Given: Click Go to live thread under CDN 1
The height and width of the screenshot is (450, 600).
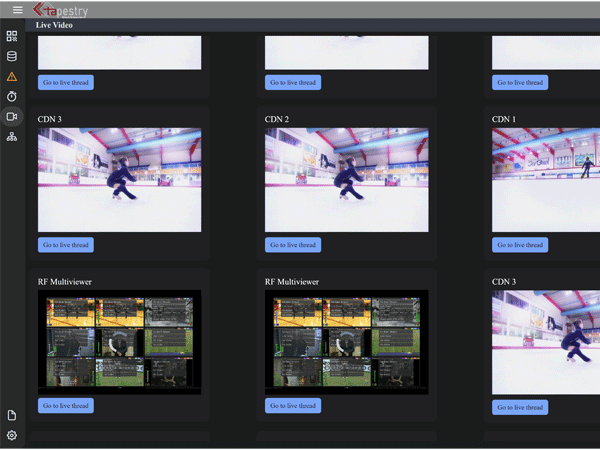Looking at the screenshot, I should click(x=520, y=245).
